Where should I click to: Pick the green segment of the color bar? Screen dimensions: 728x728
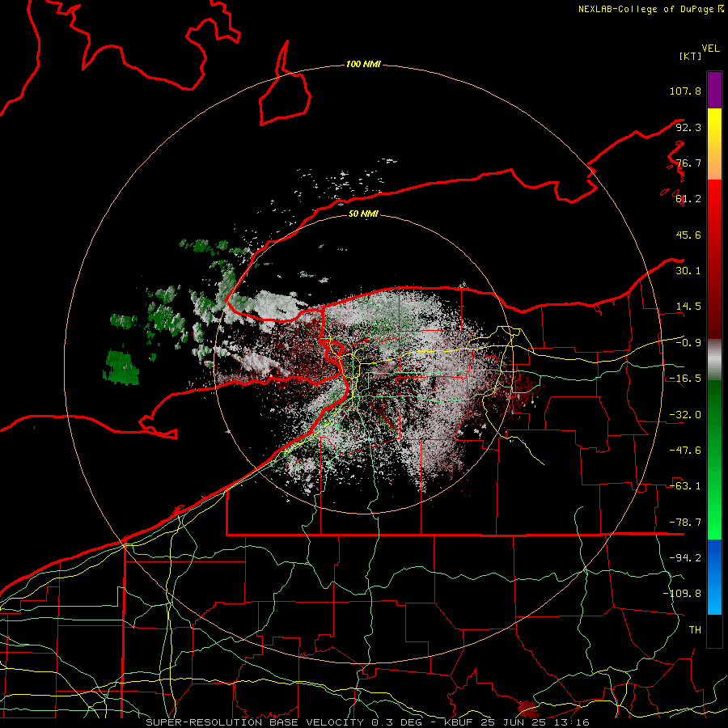(x=714, y=459)
